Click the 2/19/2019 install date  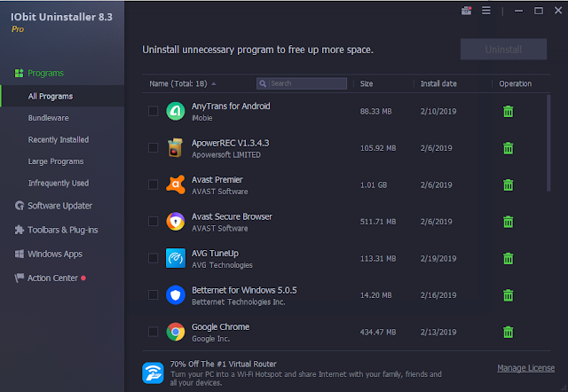438,258
